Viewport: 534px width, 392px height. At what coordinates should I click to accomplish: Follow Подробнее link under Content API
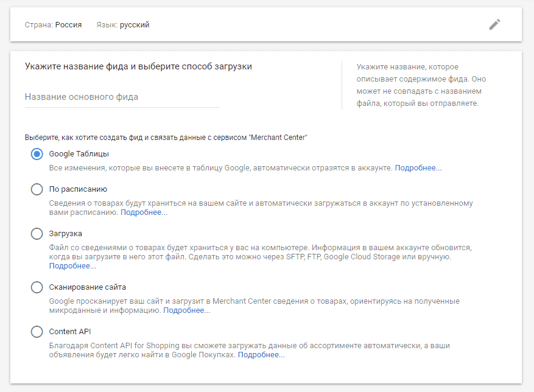click(261, 355)
